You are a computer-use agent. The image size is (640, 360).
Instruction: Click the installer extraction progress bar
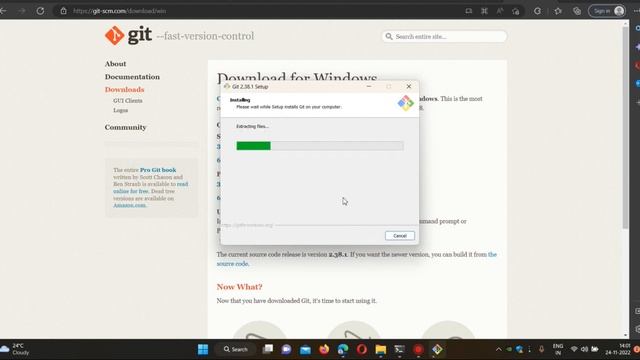(x=320, y=146)
